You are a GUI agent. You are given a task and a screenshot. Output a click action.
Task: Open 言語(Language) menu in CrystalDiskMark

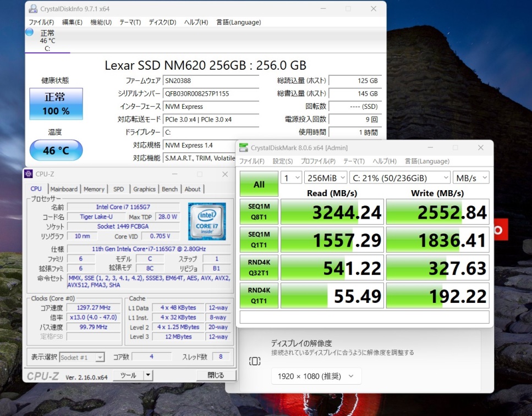[x=427, y=161]
